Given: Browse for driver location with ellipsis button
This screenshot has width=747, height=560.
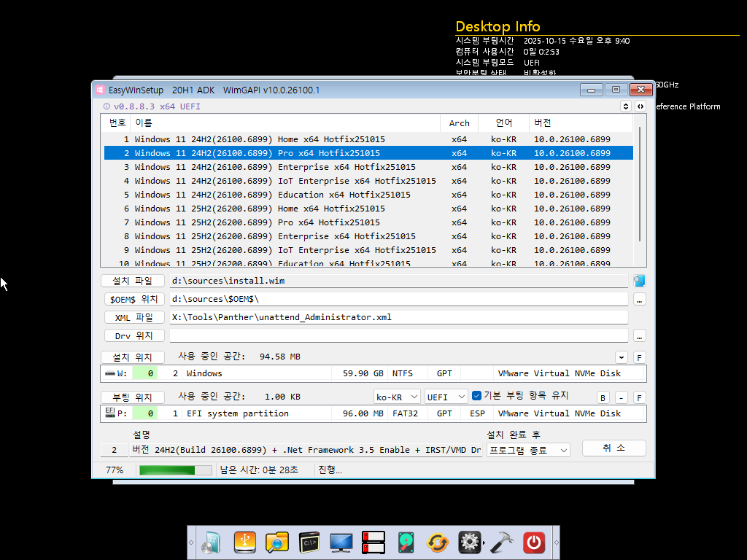Looking at the screenshot, I should tap(639, 335).
